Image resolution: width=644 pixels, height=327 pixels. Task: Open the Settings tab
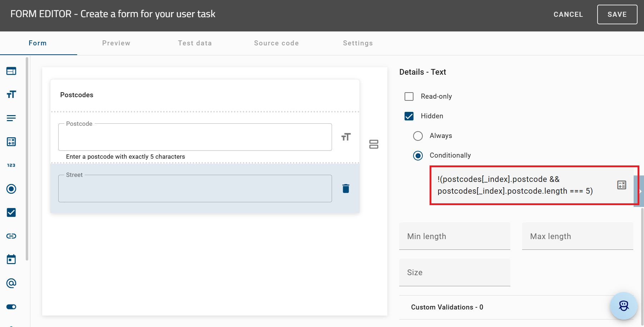358,43
